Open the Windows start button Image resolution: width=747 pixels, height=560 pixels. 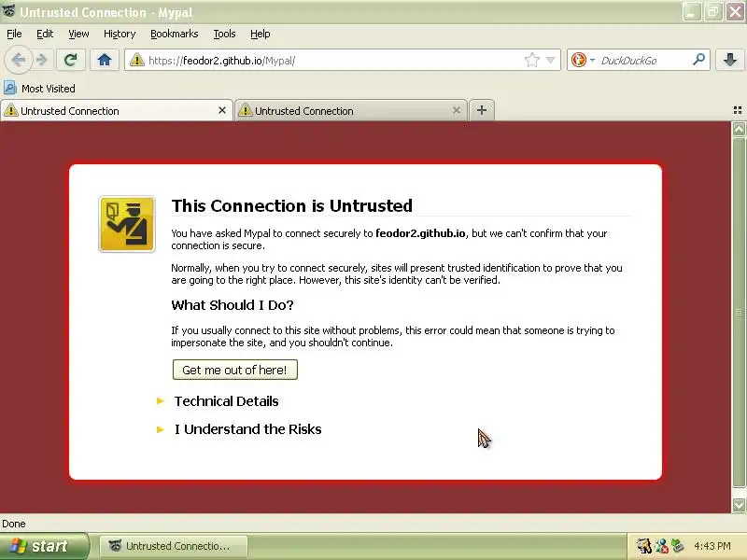coord(44,546)
